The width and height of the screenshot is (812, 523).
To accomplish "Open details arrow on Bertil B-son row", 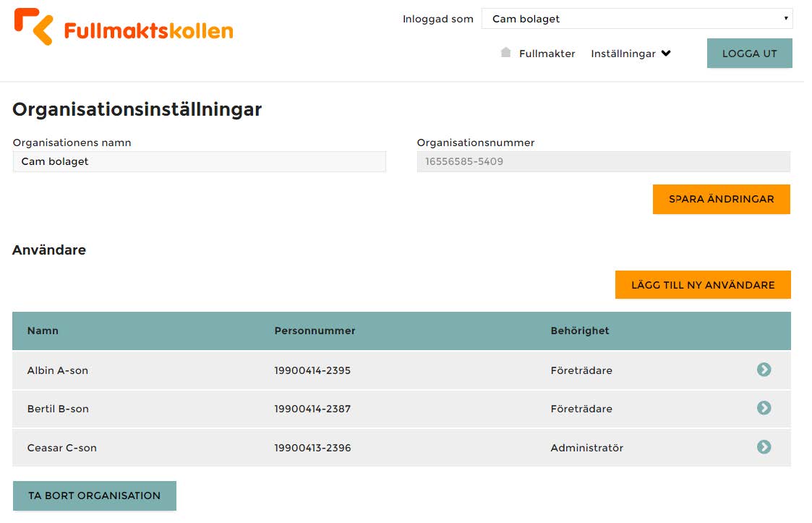I will coord(764,408).
